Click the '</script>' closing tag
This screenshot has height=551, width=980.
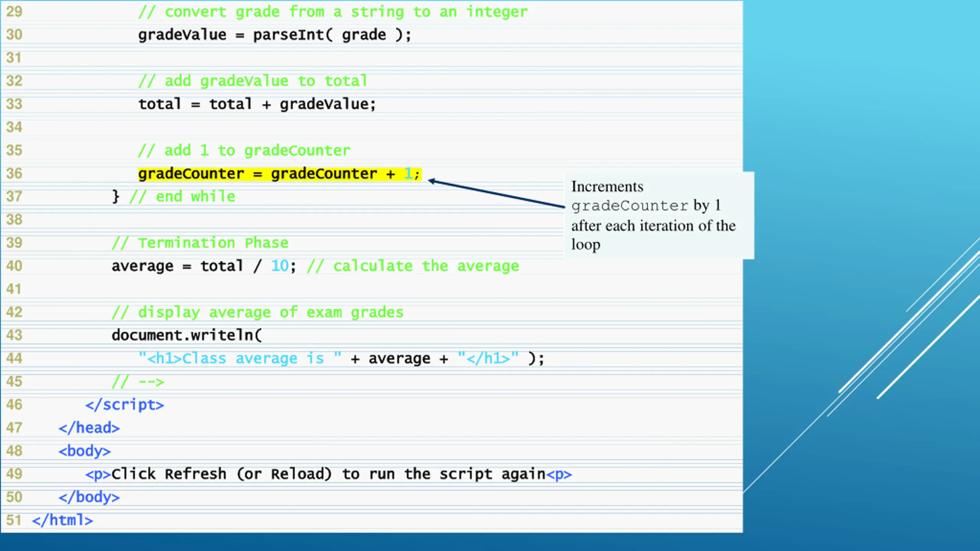tap(124, 405)
